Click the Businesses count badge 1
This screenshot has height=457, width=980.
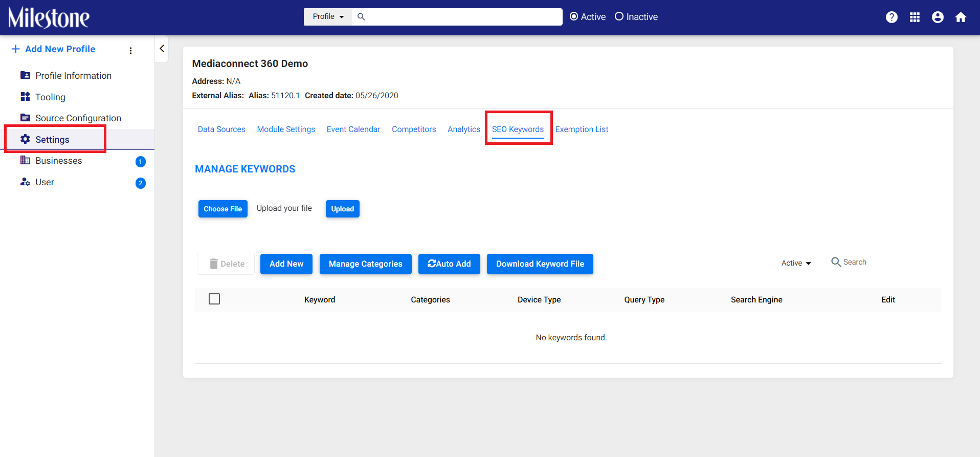coord(141,162)
